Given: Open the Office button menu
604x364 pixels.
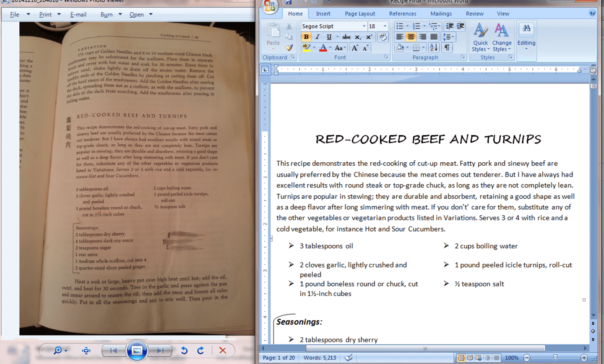Looking at the screenshot, I should (x=270, y=6).
